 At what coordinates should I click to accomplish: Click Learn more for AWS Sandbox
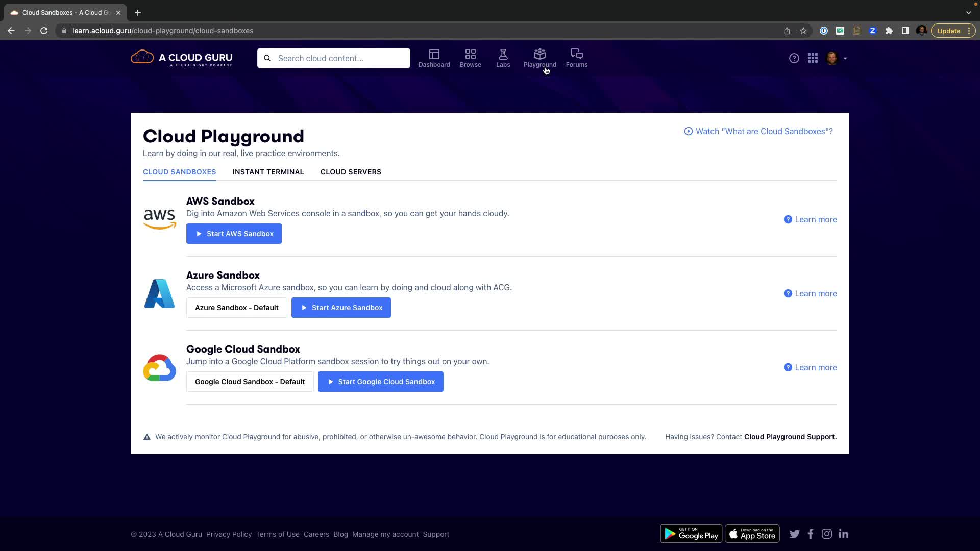coord(810,219)
